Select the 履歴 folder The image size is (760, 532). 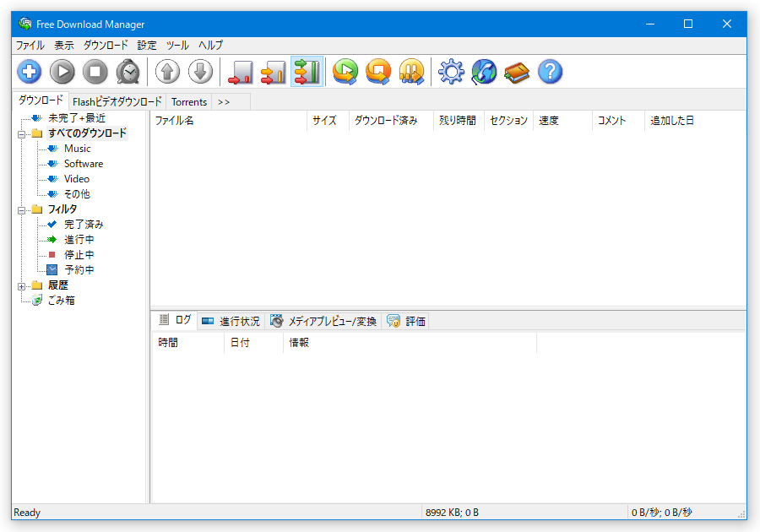[58, 285]
